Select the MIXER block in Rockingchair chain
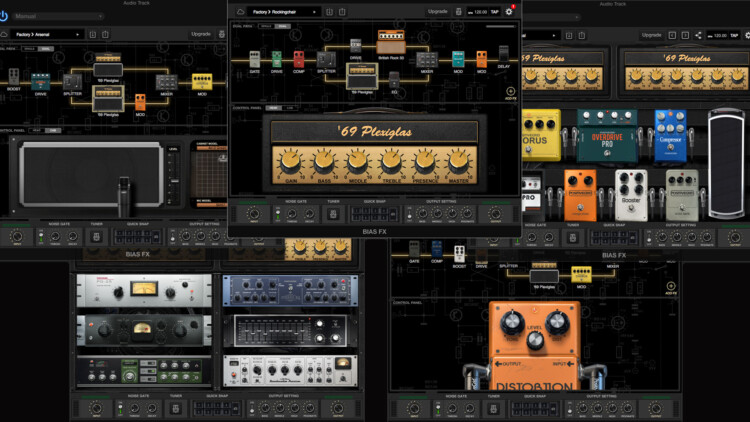The image size is (750, 422). point(427,59)
